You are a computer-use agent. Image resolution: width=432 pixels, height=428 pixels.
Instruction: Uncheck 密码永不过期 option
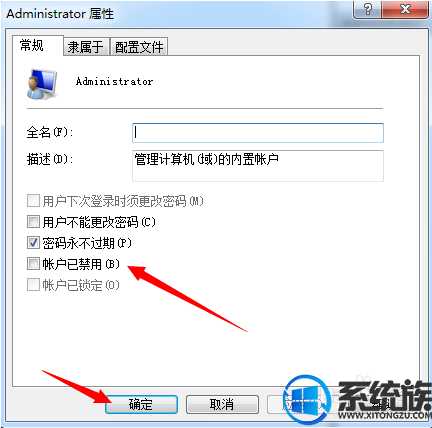click(33, 243)
